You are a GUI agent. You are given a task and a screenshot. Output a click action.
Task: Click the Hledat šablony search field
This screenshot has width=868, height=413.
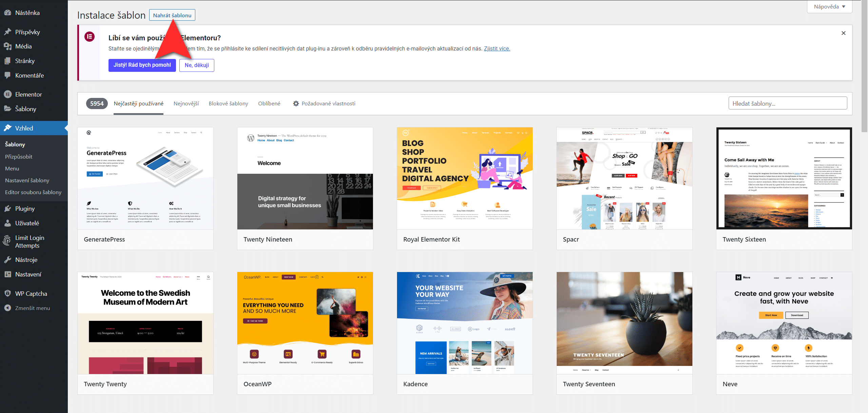pos(787,103)
